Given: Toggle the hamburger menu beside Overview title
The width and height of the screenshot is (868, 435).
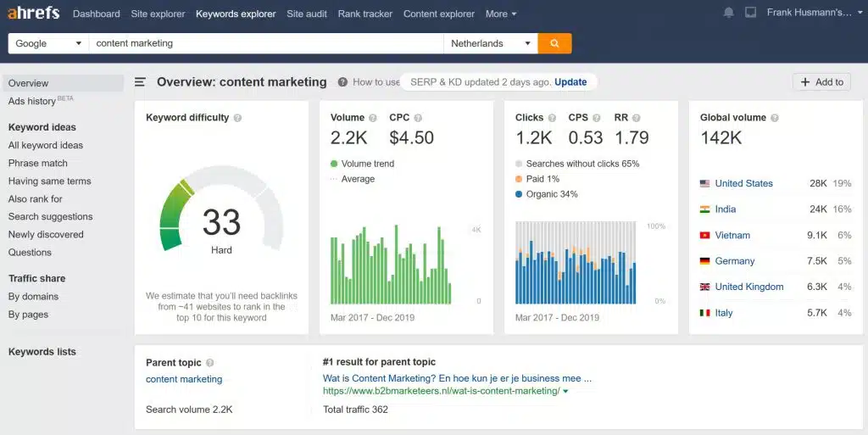Looking at the screenshot, I should (141, 82).
